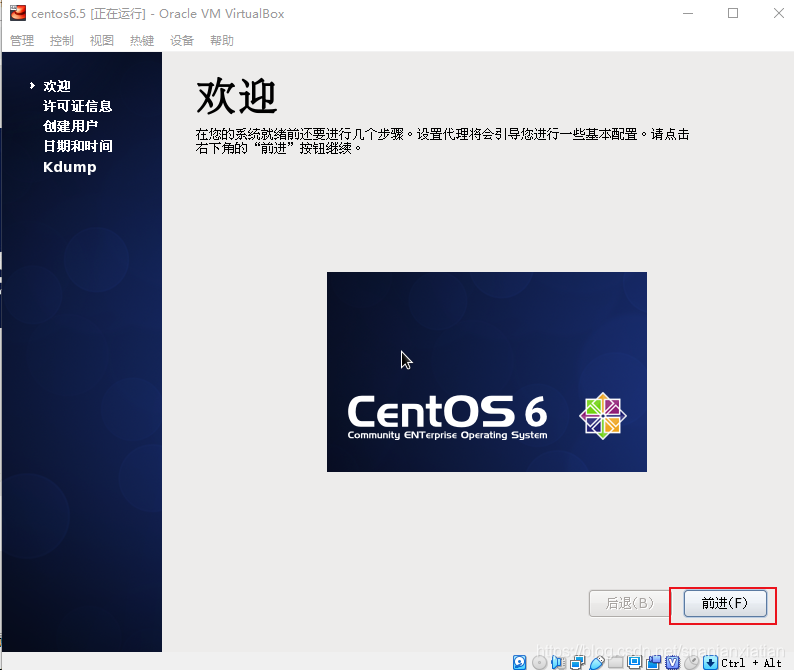This screenshot has height=670, width=794.
Task: Select 欢迎 step in the sidebar
Action: coord(57,86)
